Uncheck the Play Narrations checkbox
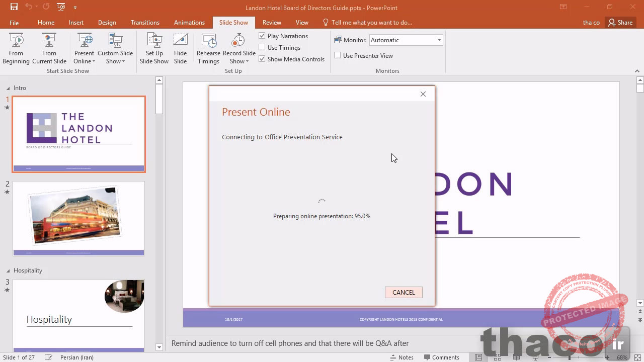The height and width of the screenshot is (362, 644). pos(262,36)
